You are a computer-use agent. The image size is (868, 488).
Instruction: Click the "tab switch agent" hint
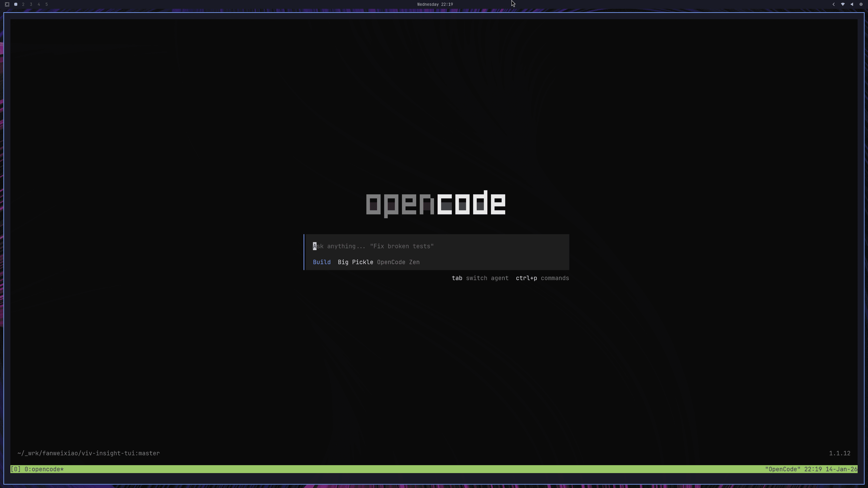click(x=480, y=278)
